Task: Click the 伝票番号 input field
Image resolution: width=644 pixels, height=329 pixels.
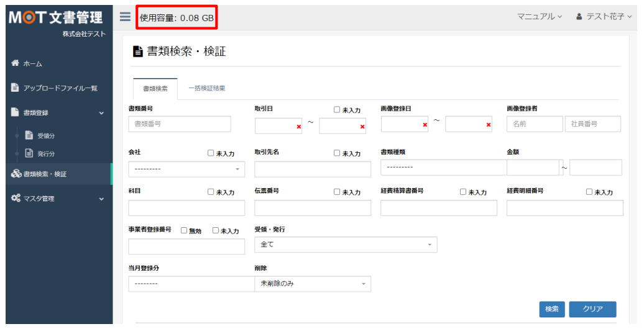Action: [x=313, y=208]
